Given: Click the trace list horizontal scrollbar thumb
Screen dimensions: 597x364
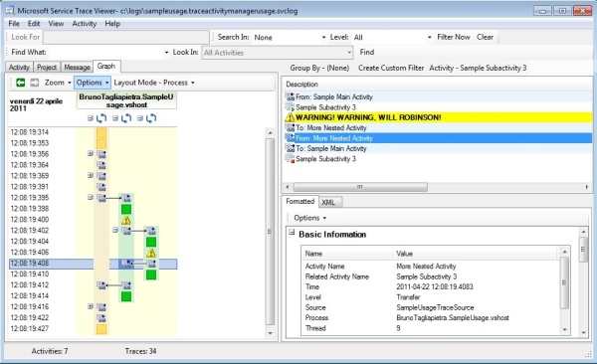Looking at the screenshot, I should tap(360, 187).
